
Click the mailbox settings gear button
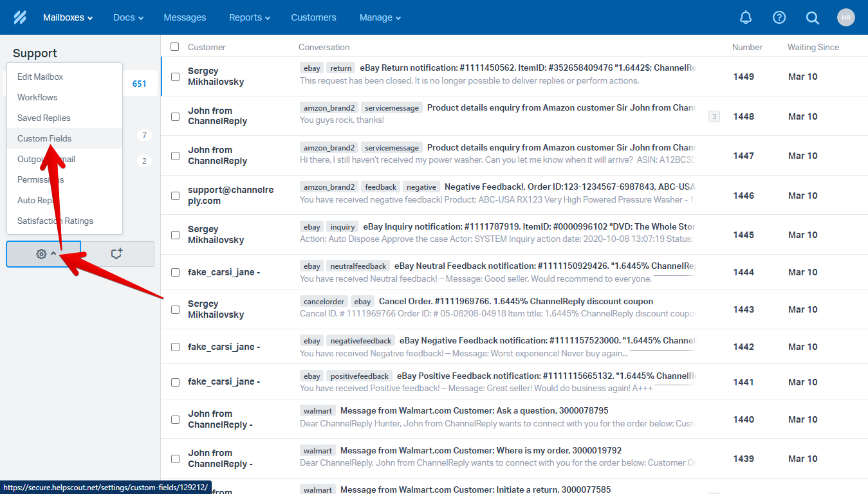(x=43, y=254)
